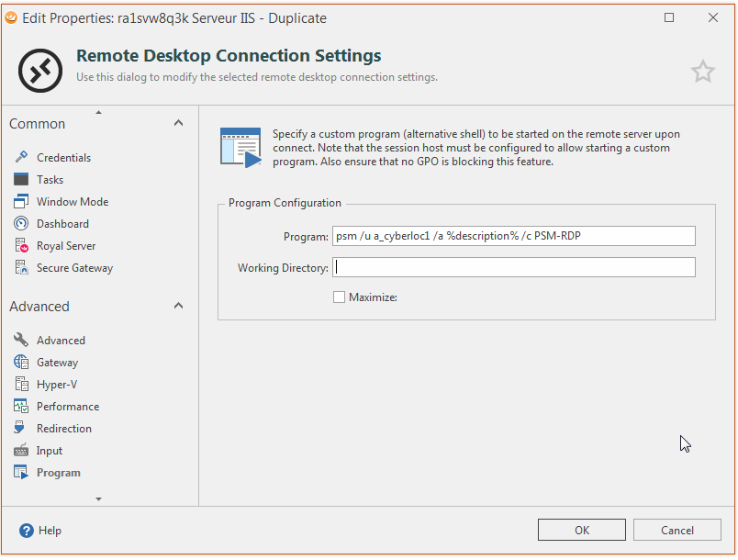
Task: Click the Secure Gateway icon
Action: pyautogui.click(x=21, y=268)
